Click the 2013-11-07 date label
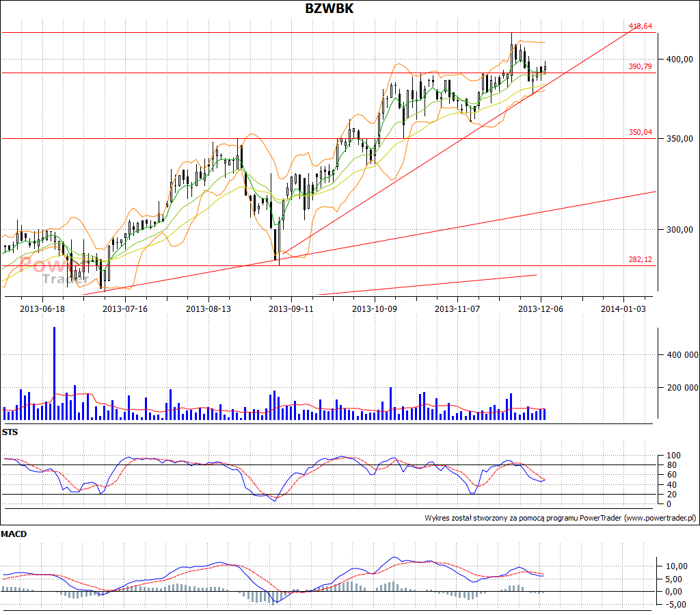700x615 pixels. [x=457, y=309]
